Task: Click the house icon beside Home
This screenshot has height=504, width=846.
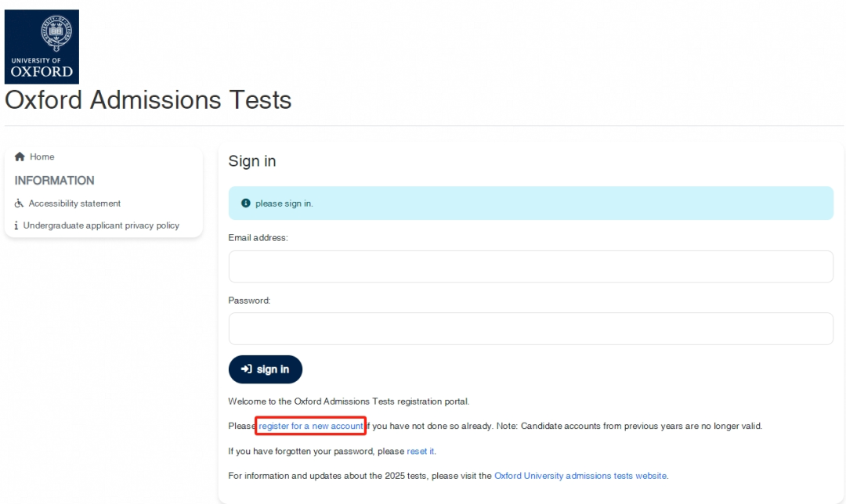Action: coord(20,157)
